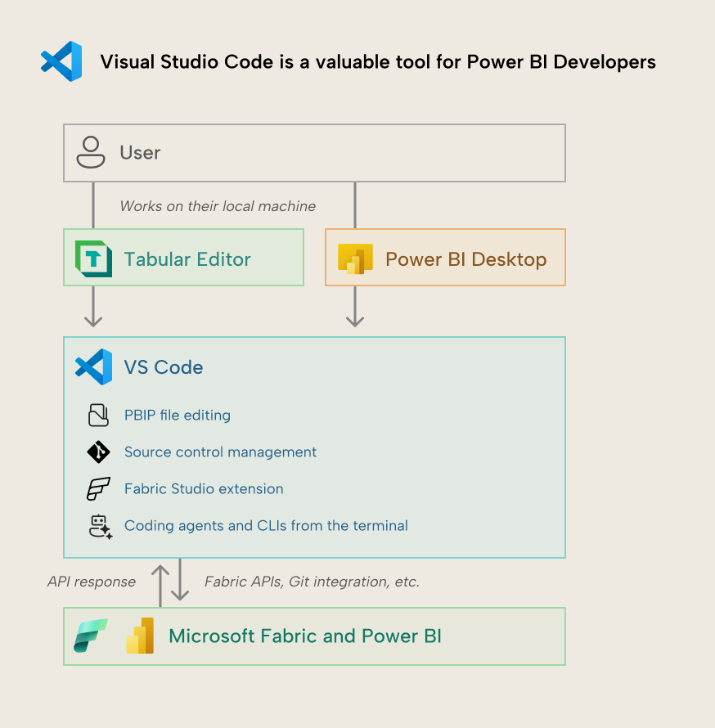Click the "Works on their local machine" caption
Image resolution: width=715 pixels, height=728 pixels.
[x=218, y=206]
